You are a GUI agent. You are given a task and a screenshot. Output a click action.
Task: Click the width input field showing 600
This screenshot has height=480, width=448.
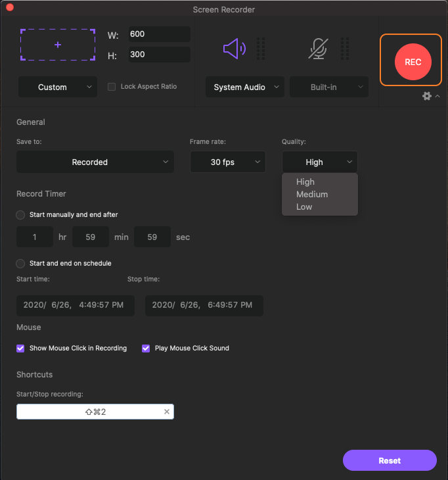(x=158, y=34)
